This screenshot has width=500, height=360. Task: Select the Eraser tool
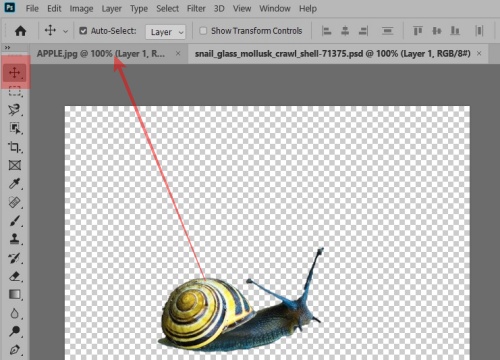click(x=15, y=276)
